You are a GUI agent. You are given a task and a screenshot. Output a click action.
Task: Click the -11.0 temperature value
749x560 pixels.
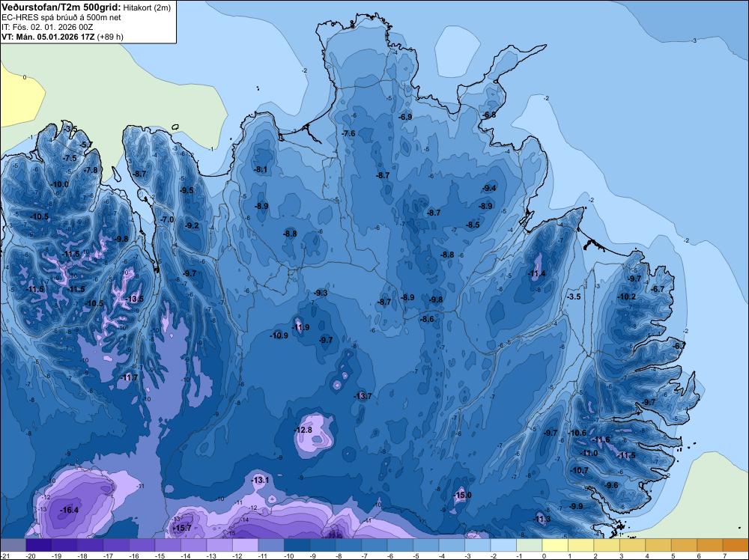click(x=589, y=454)
